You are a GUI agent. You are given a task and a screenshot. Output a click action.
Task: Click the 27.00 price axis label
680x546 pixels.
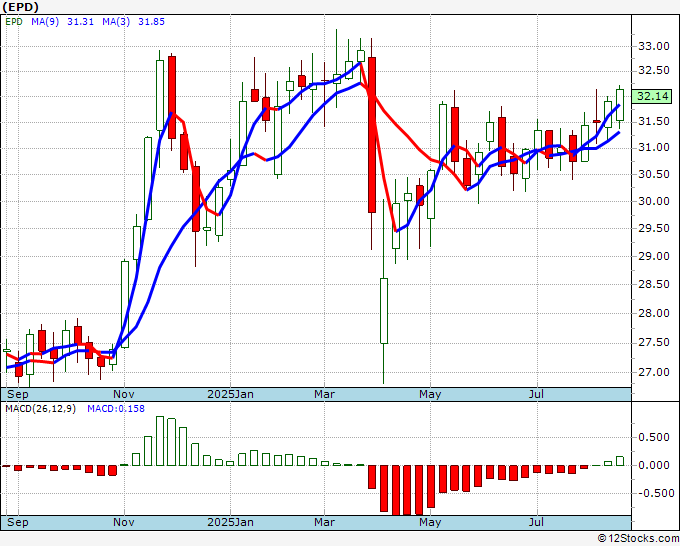654,373
